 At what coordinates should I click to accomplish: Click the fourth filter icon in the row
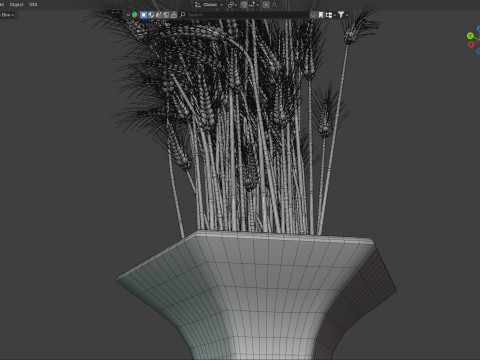(x=166, y=15)
